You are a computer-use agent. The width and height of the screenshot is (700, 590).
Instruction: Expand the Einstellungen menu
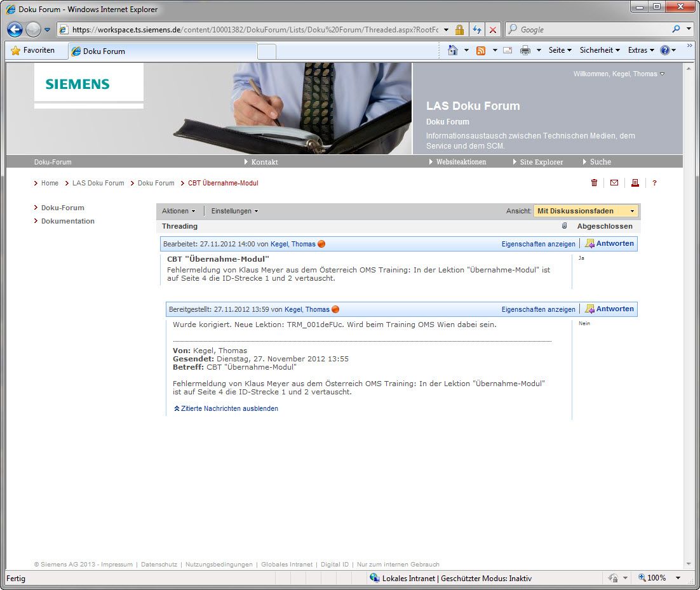(234, 211)
